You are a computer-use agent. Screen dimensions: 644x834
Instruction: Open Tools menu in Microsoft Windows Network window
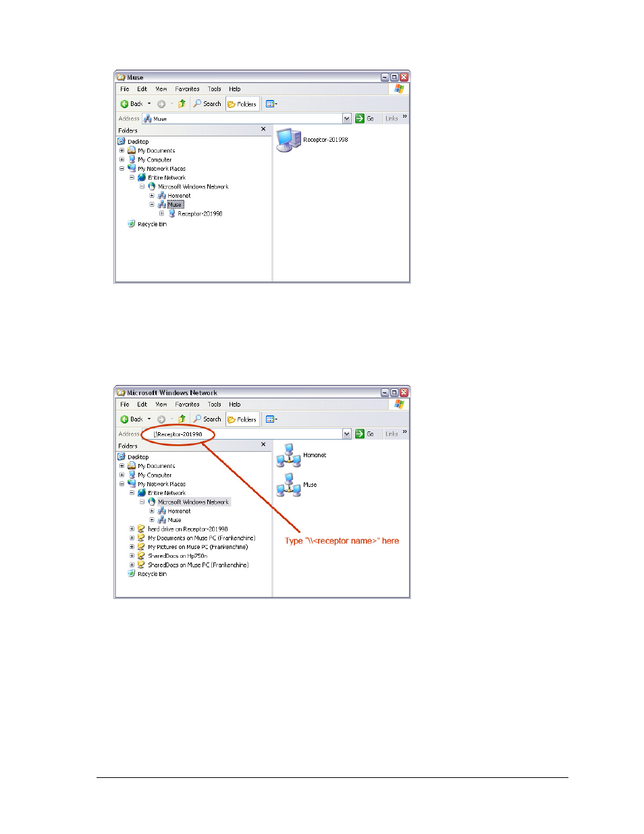[x=214, y=405]
